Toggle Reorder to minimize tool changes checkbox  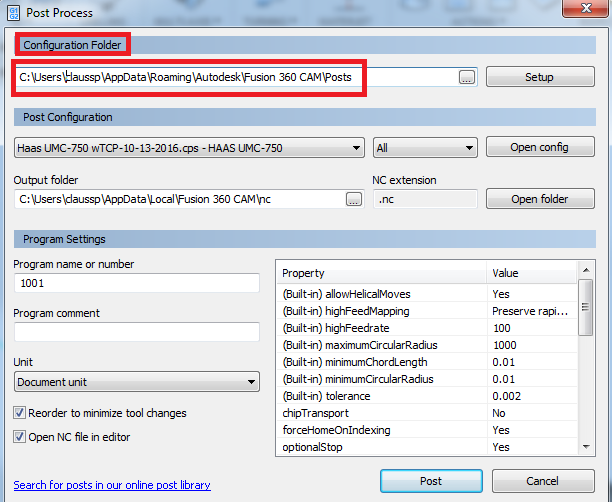20,413
